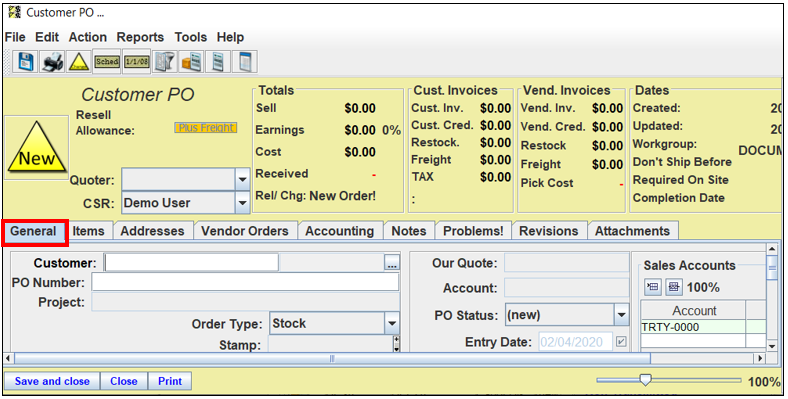Click the Account column header
The image size is (788, 399).
[x=694, y=311]
